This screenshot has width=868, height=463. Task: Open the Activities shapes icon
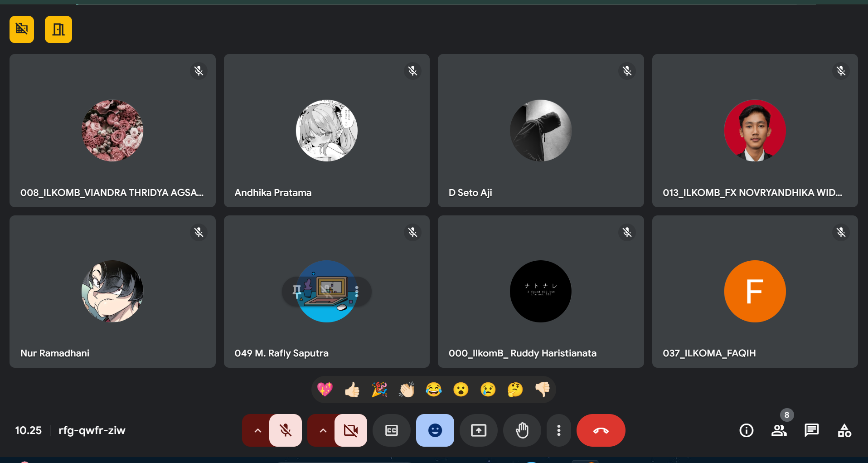tap(844, 430)
